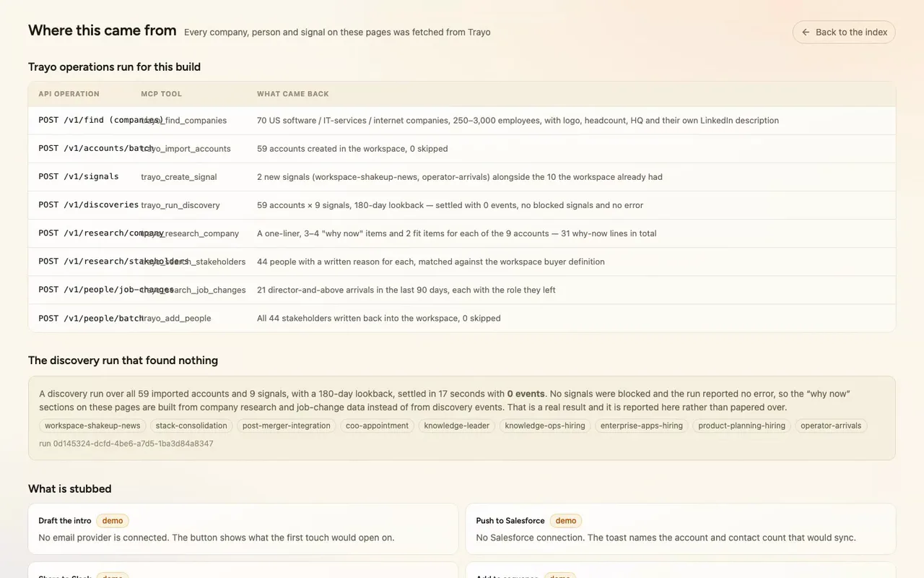
Task: Click the POST /v1/signals operation cell
Action: tap(79, 176)
